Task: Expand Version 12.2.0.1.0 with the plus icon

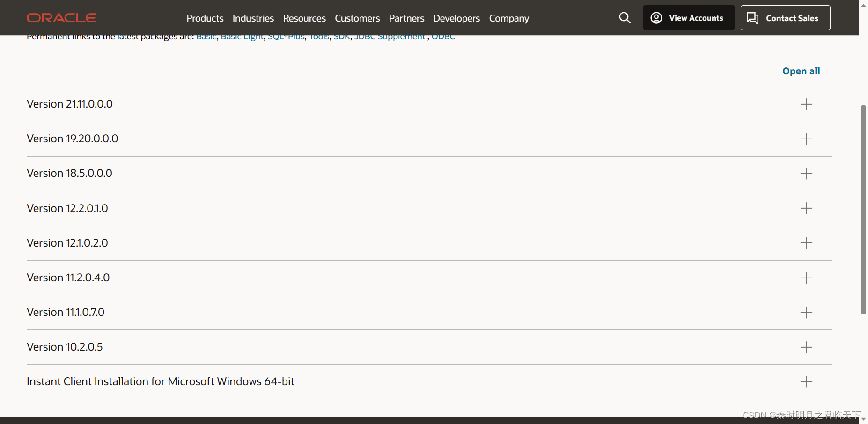Action: [x=806, y=208]
